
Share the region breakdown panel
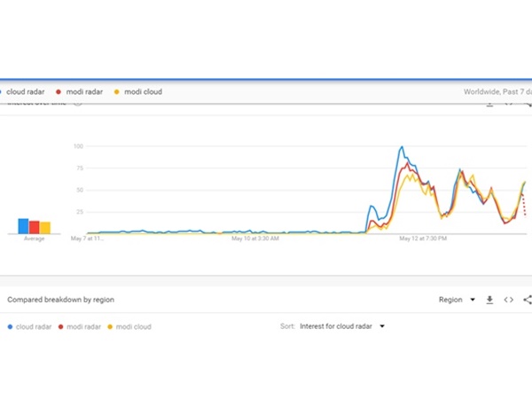pyautogui.click(x=528, y=300)
